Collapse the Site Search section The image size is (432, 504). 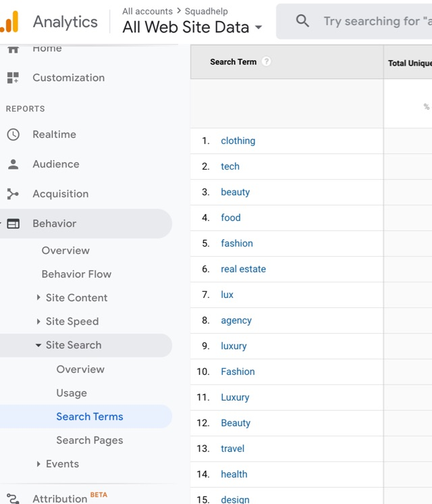tap(38, 345)
